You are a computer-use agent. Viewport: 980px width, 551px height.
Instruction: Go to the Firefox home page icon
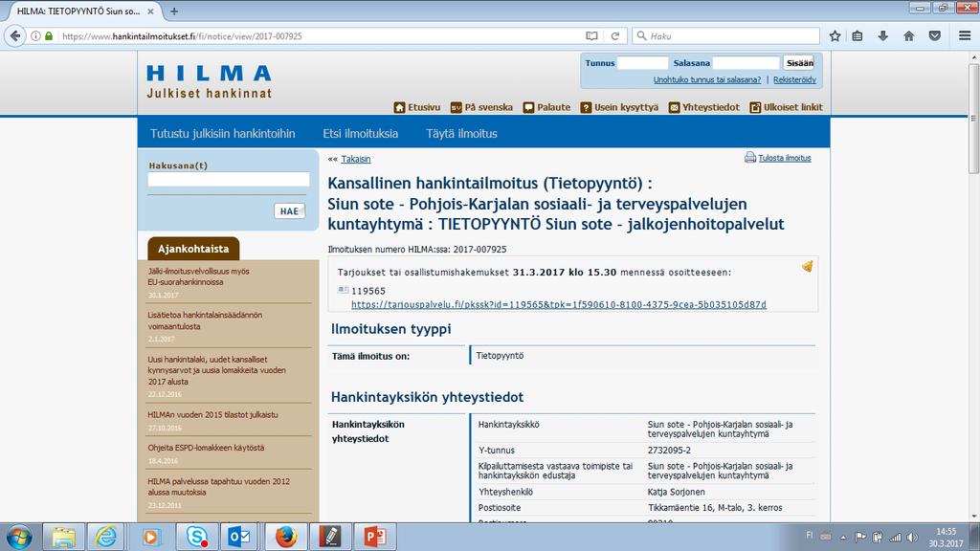point(909,36)
